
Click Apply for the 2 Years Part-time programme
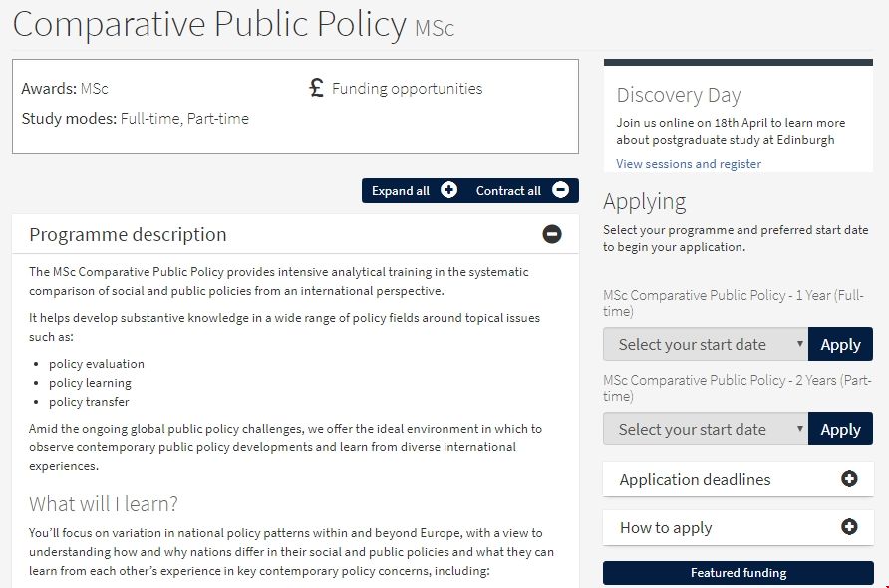click(840, 429)
